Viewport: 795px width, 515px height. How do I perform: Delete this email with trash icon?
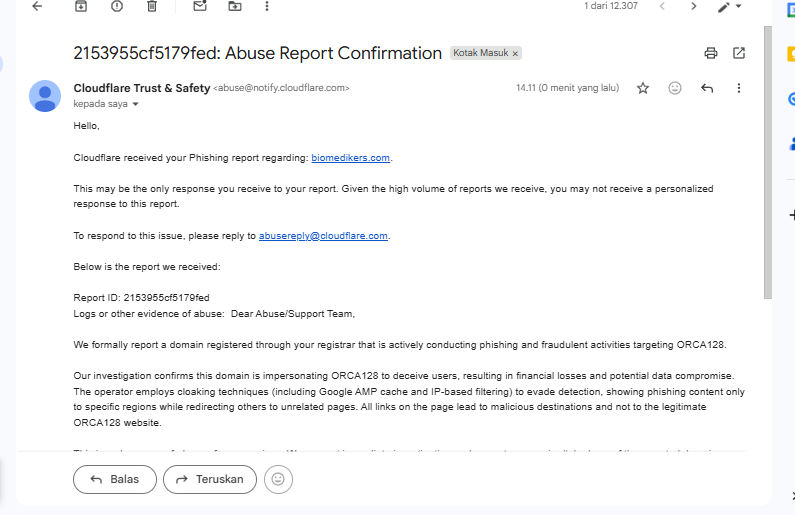coord(152,6)
